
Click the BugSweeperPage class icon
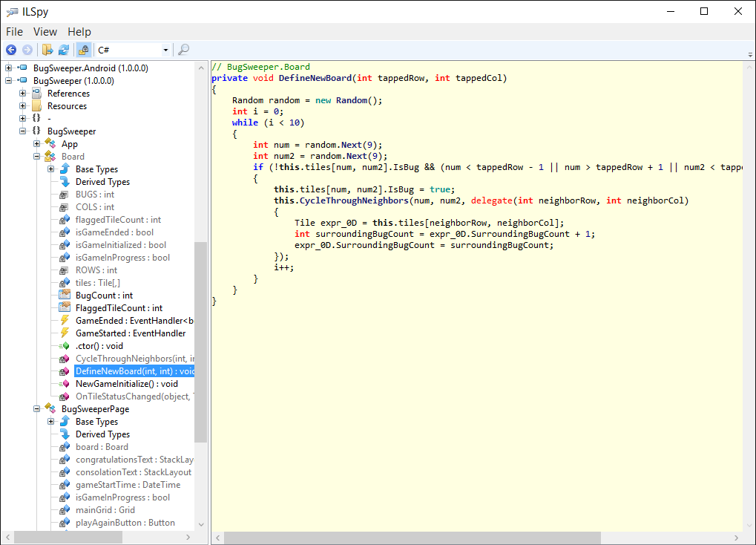(50, 409)
